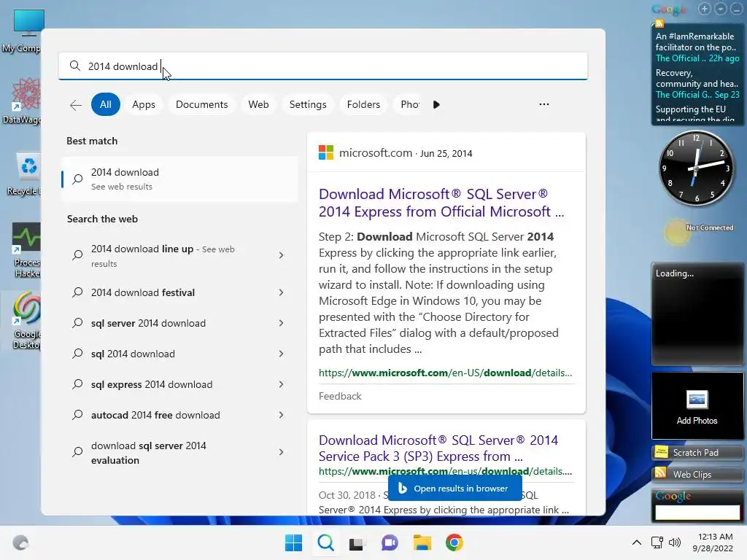747x560 pixels.
Task: Open 'Download Microsoft SQL Server 2014 Express' link
Action: click(441, 203)
